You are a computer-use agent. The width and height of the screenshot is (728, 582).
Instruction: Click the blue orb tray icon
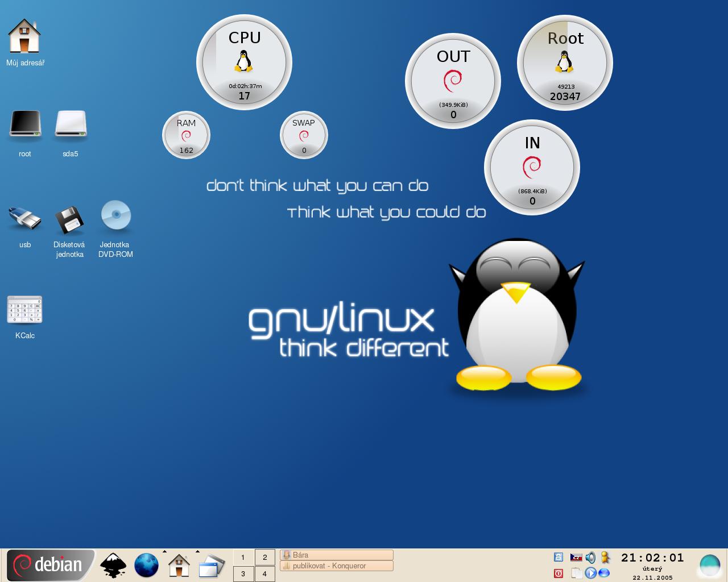coord(605,573)
